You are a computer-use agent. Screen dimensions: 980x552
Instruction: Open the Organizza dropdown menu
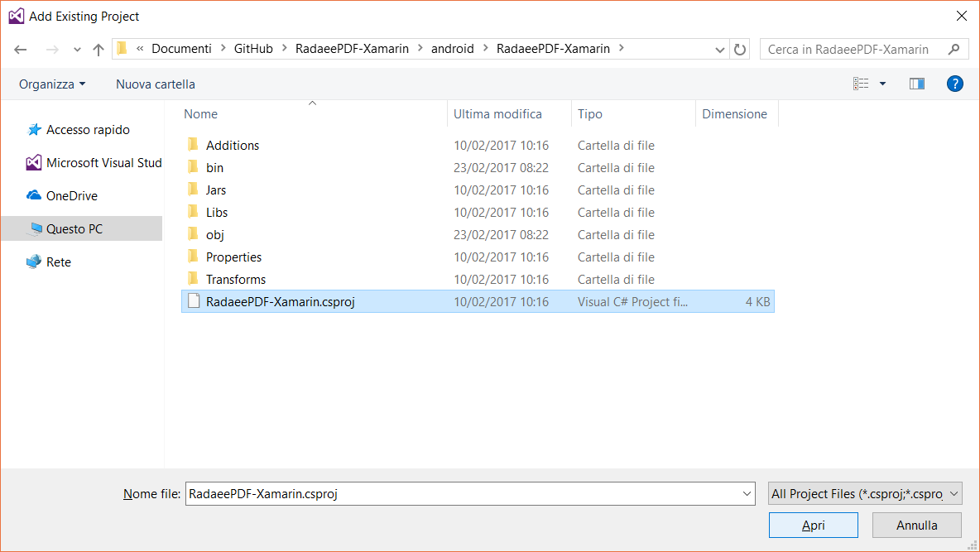pyautogui.click(x=52, y=84)
